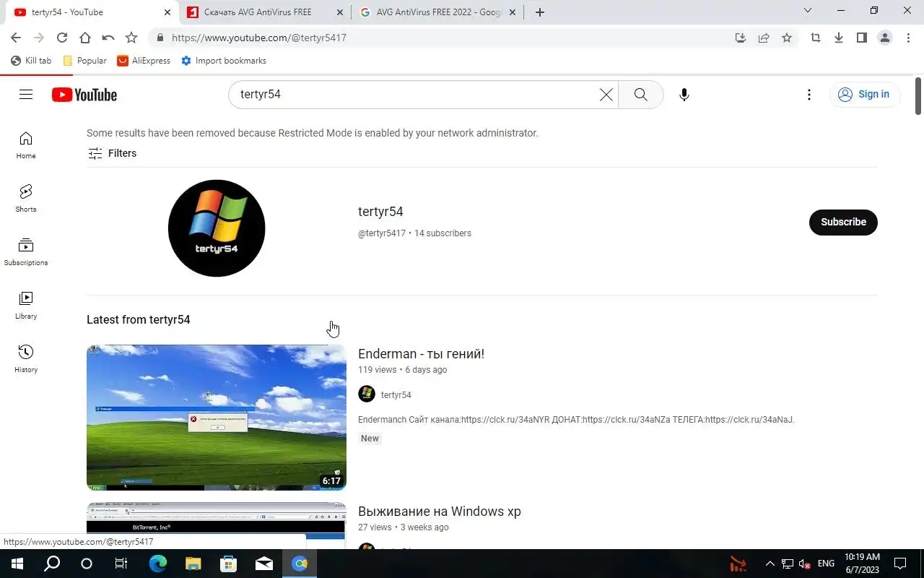The height and width of the screenshot is (578, 924).
Task: Click the tertyr54 uploader name under Enderman video
Action: 396,395
